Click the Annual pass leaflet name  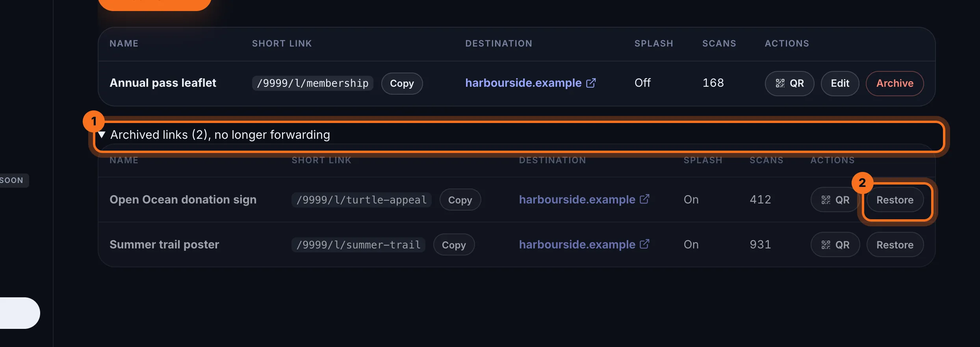coord(163,83)
